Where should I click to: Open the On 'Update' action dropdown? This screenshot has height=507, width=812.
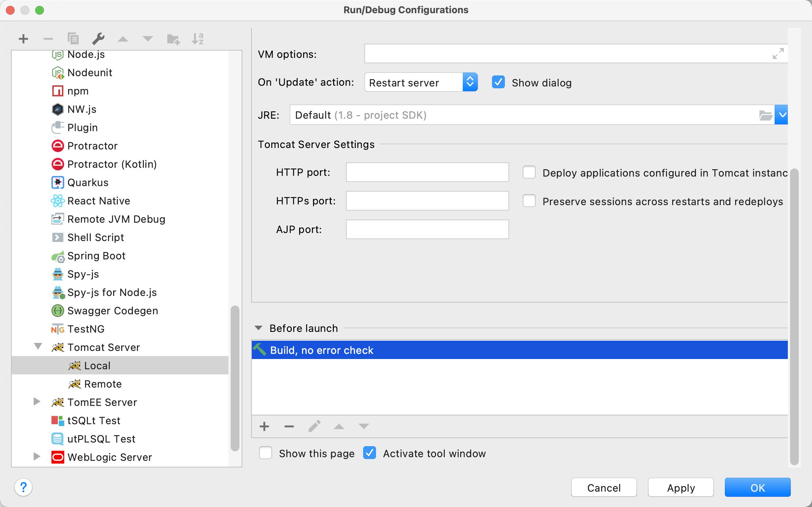421,82
